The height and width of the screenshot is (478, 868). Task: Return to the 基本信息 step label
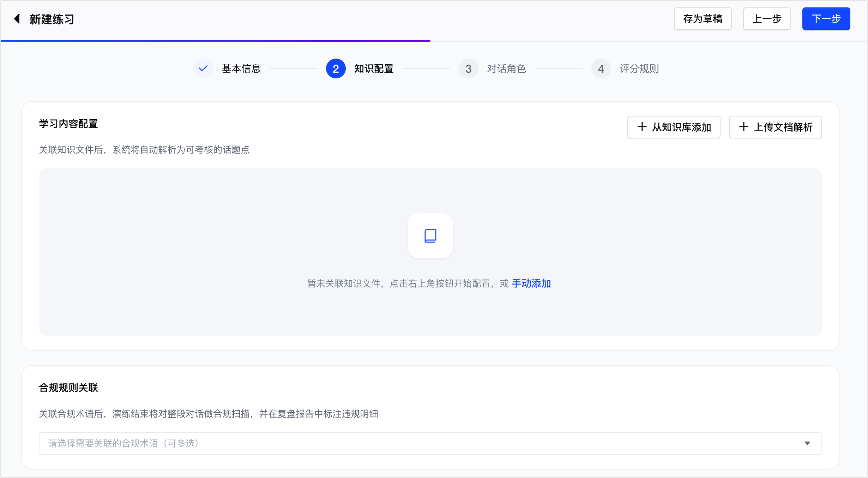coord(241,68)
